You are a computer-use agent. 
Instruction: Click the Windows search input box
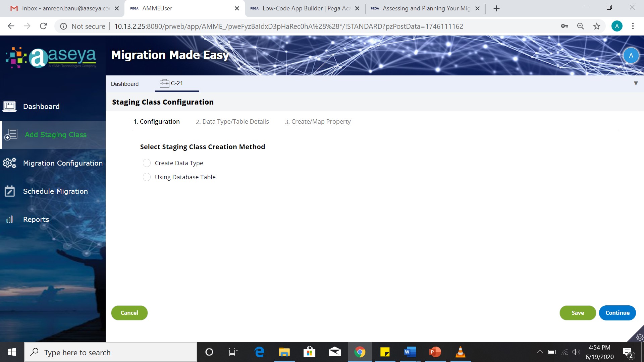[111, 352]
